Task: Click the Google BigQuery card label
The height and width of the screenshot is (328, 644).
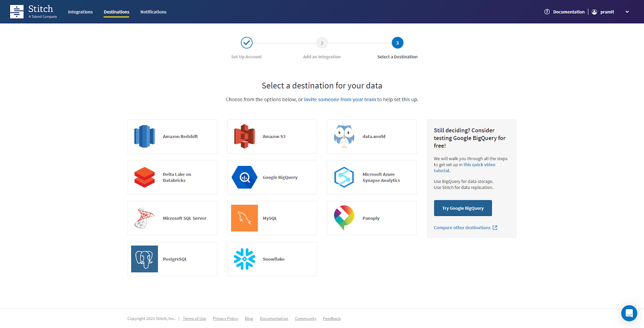Action: pyautogui.click(x=280, y=177)
